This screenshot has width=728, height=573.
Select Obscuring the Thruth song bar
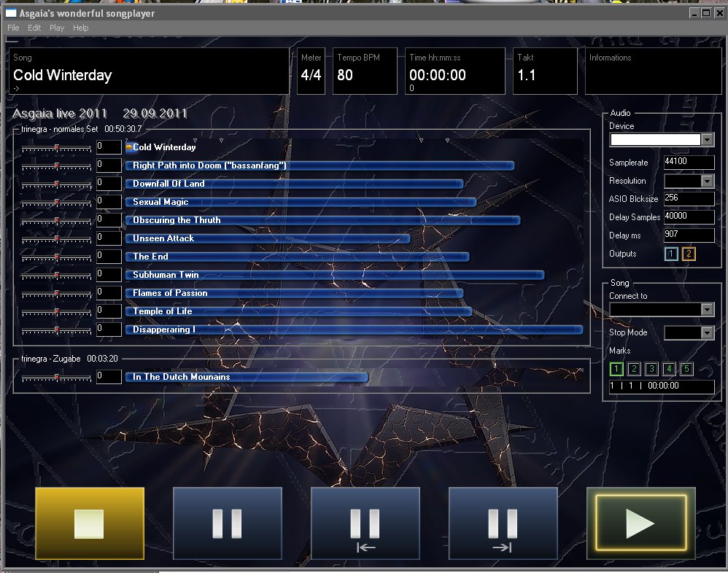click(322, 220)
